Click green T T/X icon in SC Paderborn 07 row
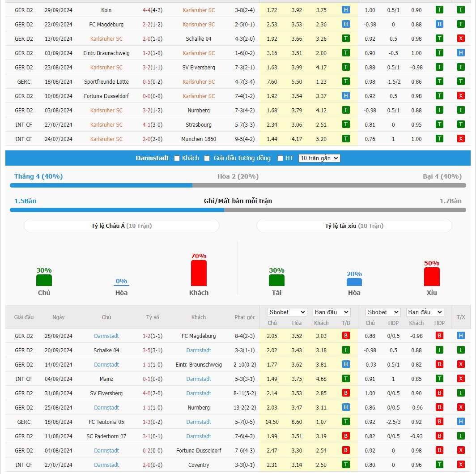 (461, 436)
